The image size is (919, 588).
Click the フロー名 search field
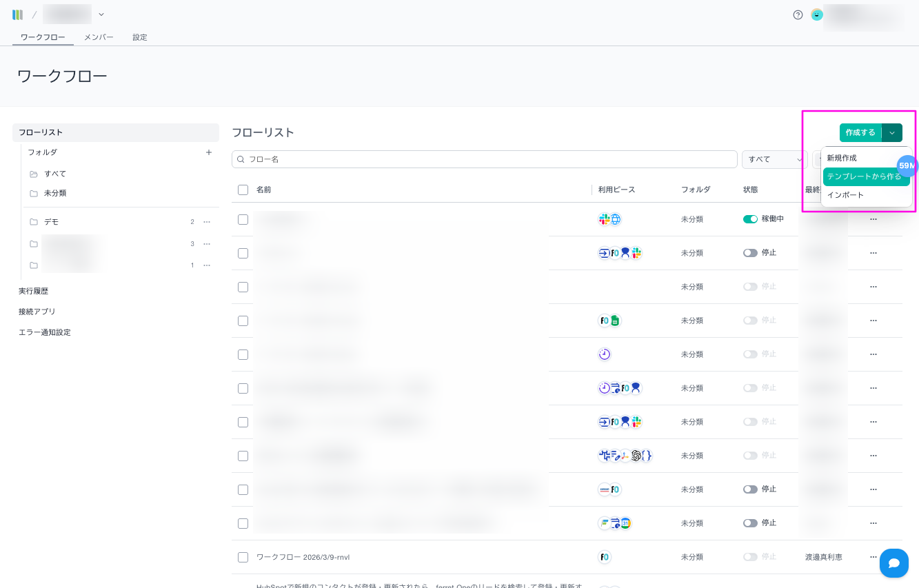[x=484, y=159]
